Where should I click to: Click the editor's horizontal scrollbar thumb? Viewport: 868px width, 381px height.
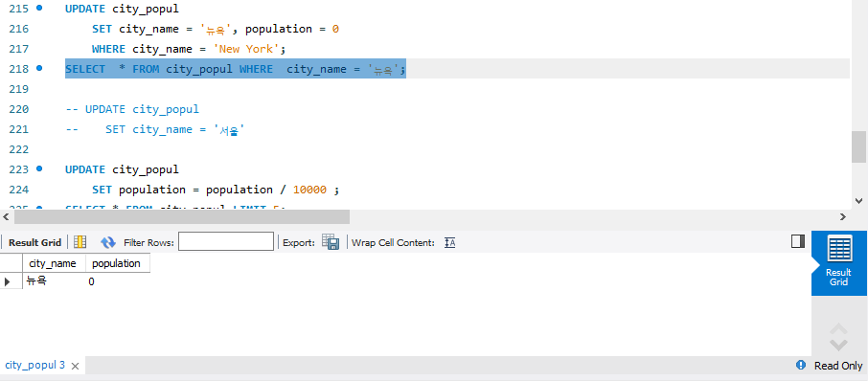point(182,216)
